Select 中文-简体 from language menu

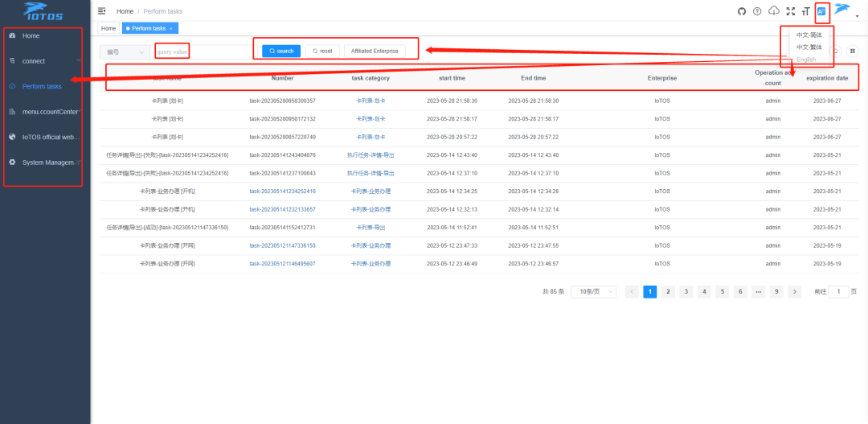point(809,35)
